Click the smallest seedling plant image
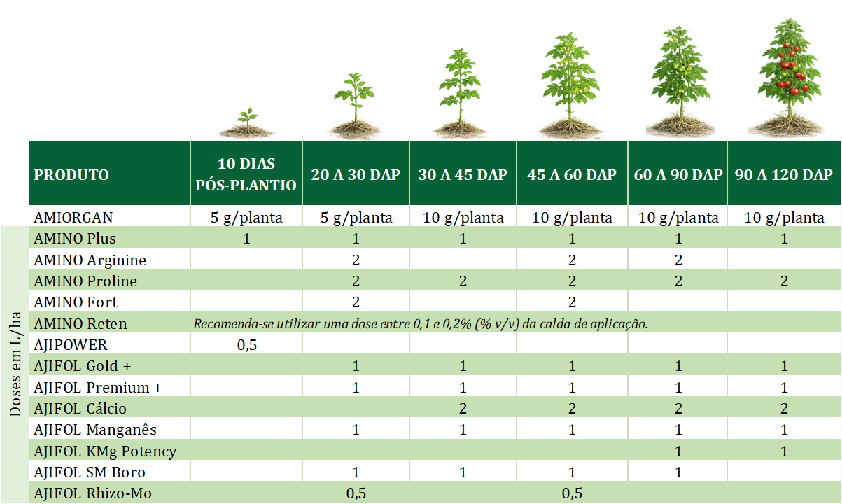The width and height of the screenshot is (842, 504). pyautogui.click(x=247, y=122)
